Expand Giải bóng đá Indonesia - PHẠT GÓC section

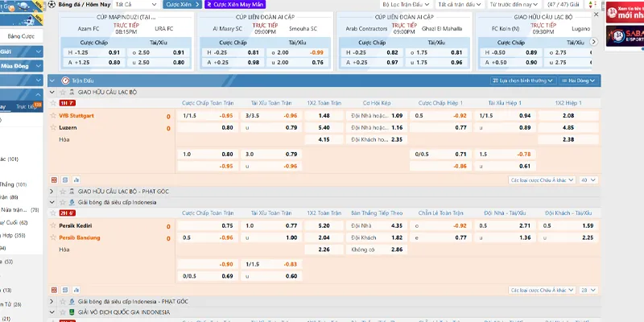[52, 301]
